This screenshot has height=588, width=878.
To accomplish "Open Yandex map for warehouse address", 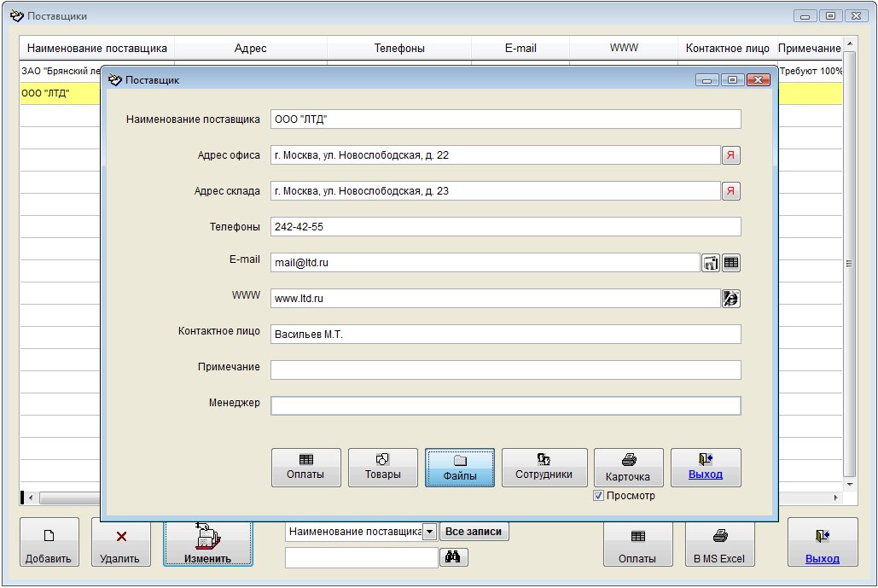I will [731, 191].
